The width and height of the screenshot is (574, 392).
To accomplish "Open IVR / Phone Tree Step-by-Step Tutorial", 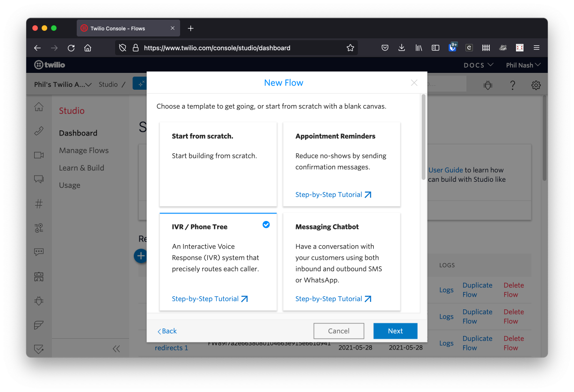I will [210, 299].
